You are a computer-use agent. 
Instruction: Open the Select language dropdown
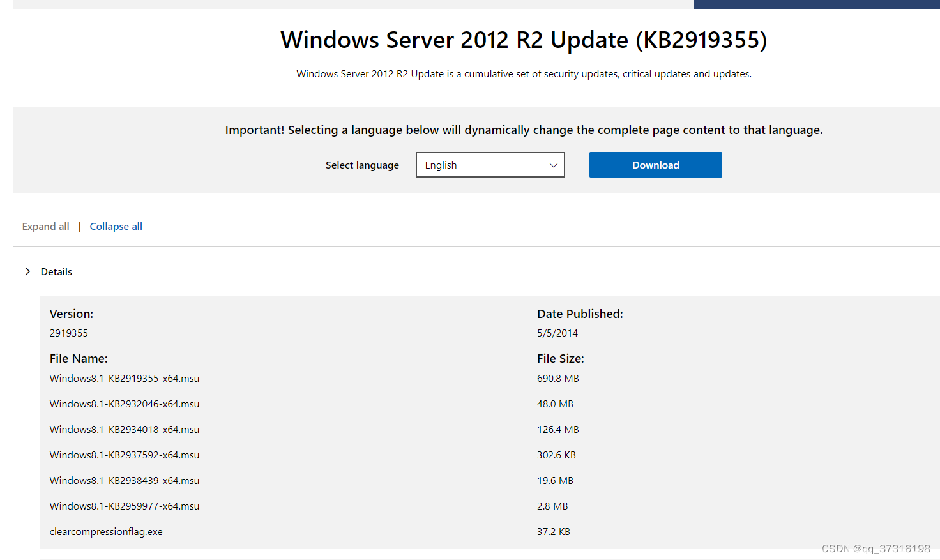[490, 165]
